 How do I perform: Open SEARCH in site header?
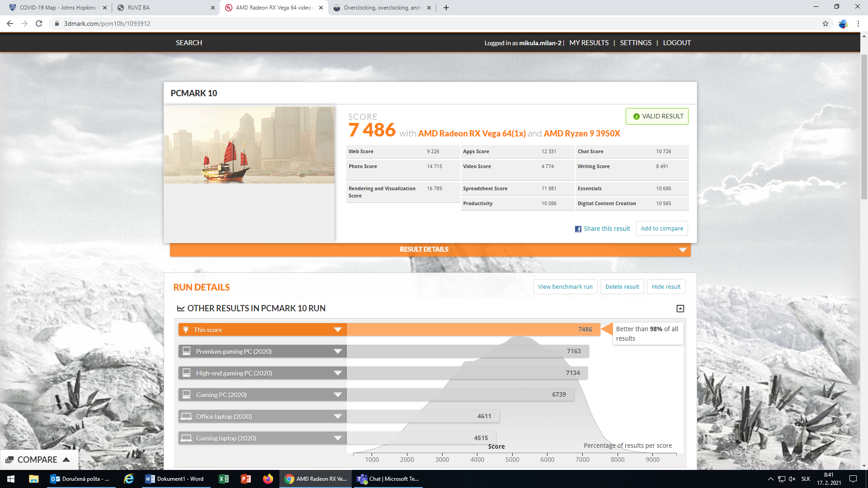[x=189, y=42]
